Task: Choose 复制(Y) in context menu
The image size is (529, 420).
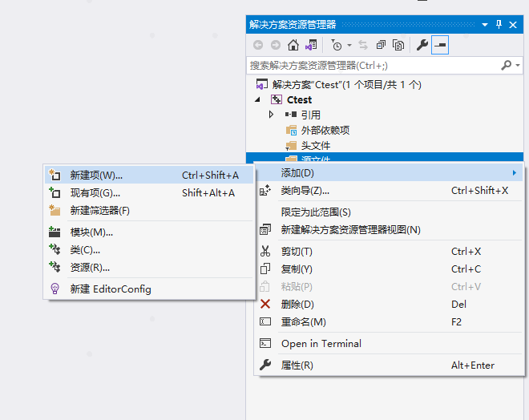Action: pyautogui.click(x=389, y=269)
